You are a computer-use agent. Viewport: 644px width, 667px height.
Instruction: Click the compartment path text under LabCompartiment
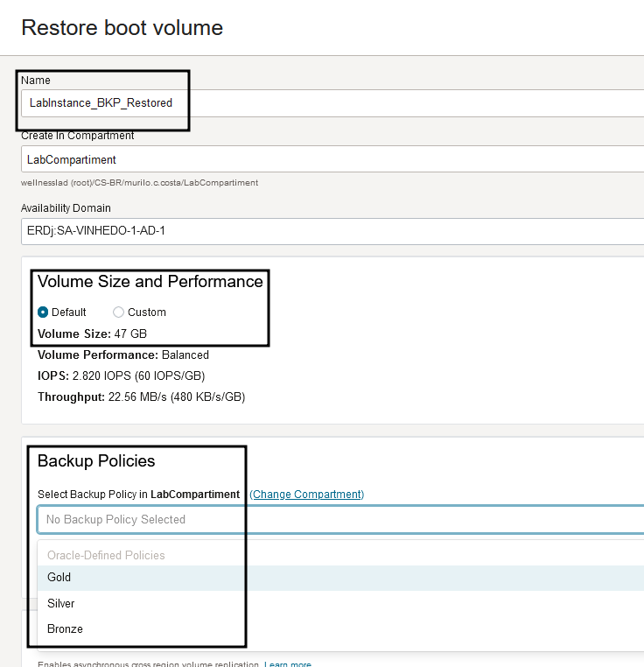(139, 183)
